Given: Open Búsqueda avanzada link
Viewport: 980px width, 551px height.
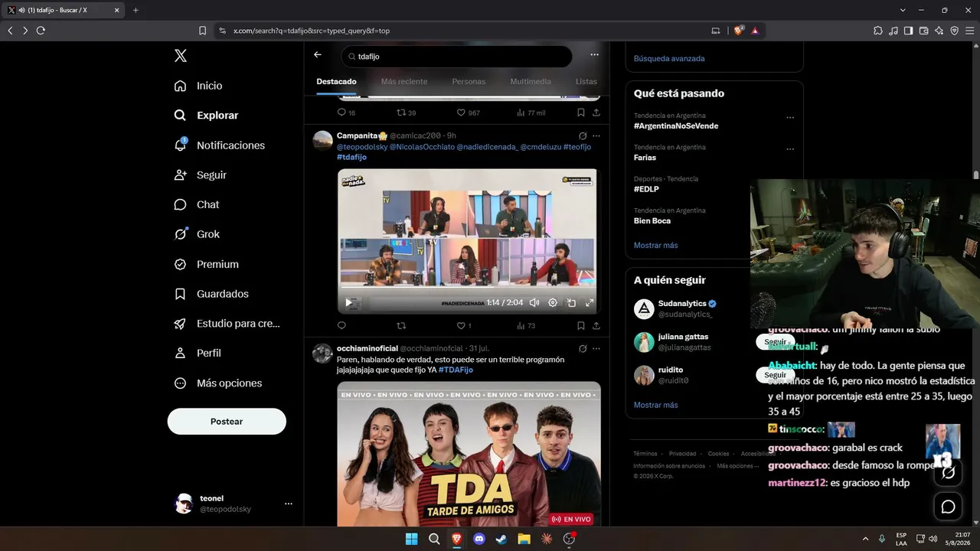Looking at the screenshot, I should [x=669, y=58].
